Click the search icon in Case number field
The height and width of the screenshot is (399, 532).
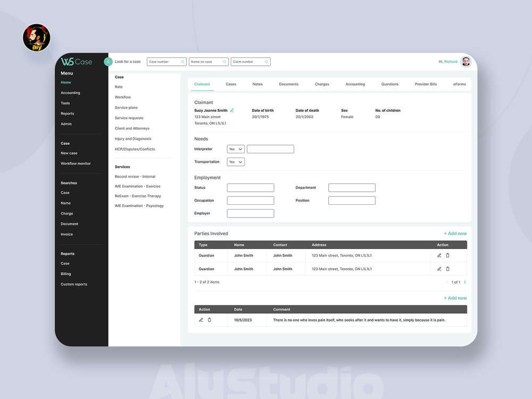pos(182,62)
